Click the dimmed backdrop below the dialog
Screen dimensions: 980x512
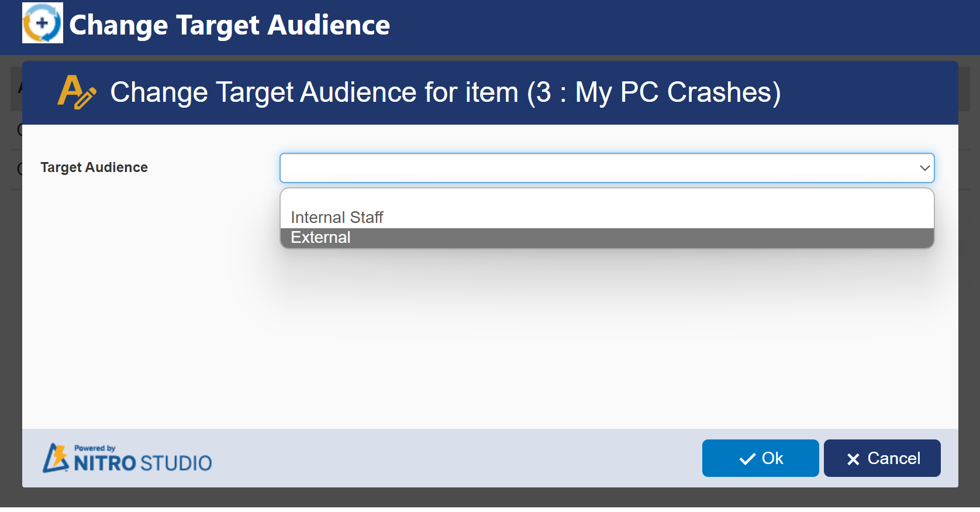pos(490,497)
